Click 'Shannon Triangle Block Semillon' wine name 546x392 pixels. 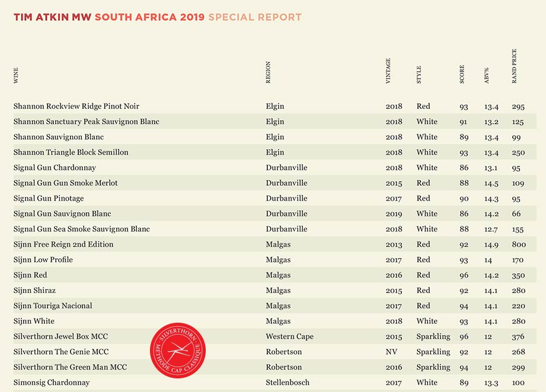tap(71, 152)
